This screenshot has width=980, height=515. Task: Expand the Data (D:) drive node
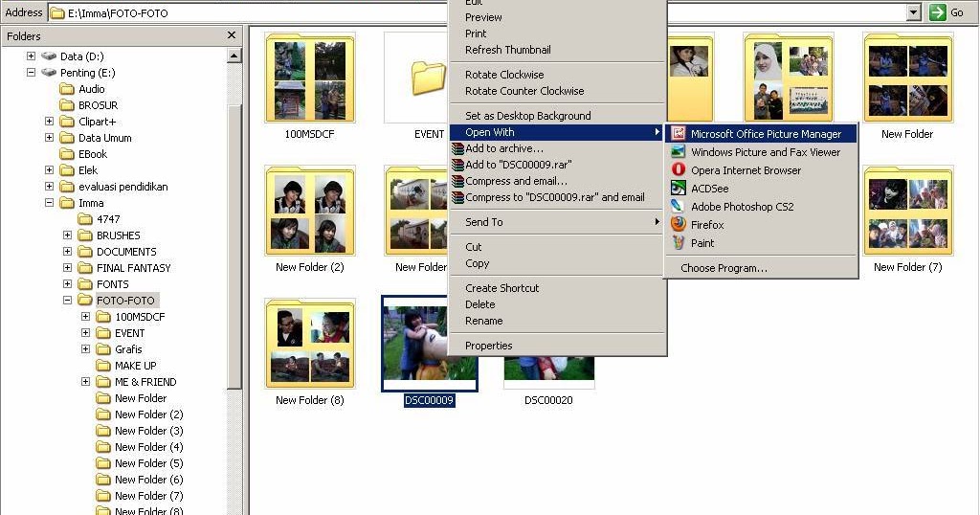pos(31,56)
